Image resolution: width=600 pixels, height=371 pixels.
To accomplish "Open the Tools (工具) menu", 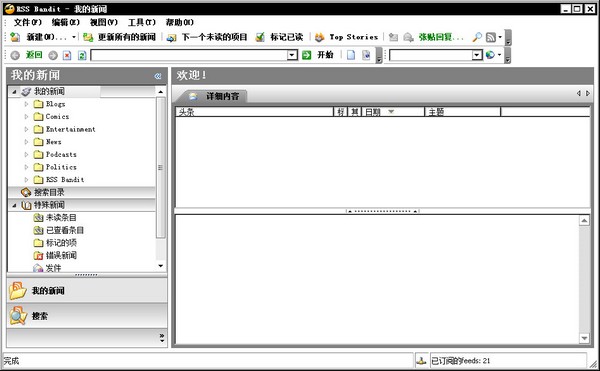I will click(x=142, y=22).
